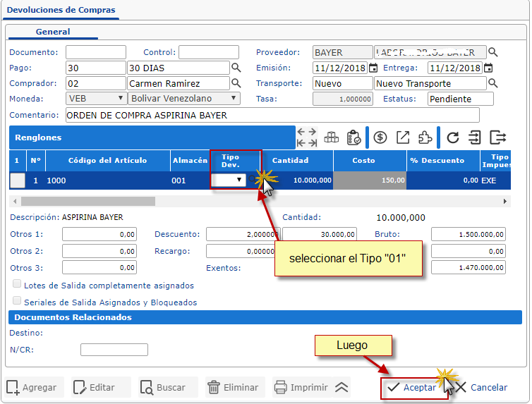This screenshot has width=532, height=404.
Task: Check the row 1 selection box
Action: point(18,180)
